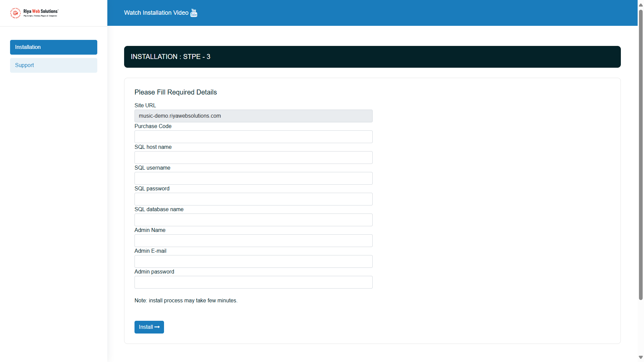This screenshot has height=362, width=644.
Task: Click the scrollbar down arrow
Action: [x=641, y=357]
